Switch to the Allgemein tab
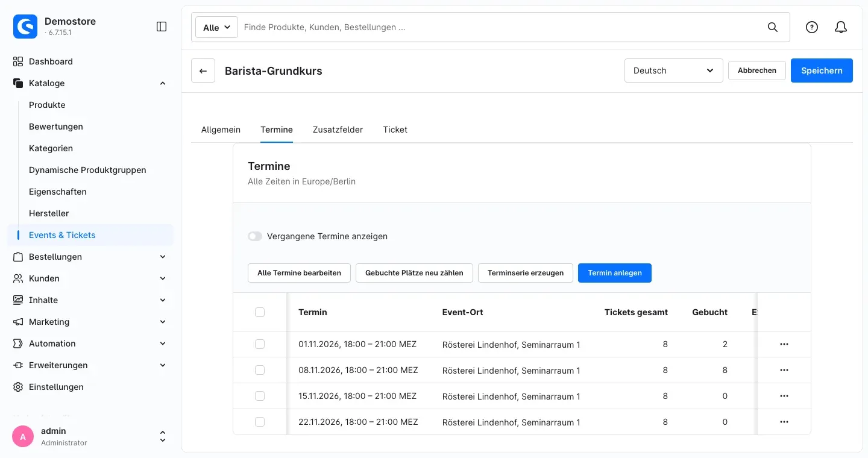The image size is (868, 458). pos(221,130)
